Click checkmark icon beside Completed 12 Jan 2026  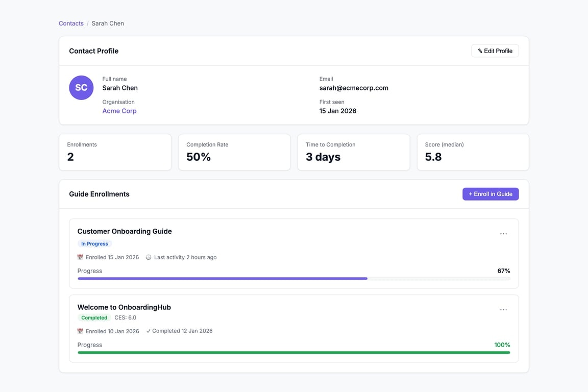(148, 331)
